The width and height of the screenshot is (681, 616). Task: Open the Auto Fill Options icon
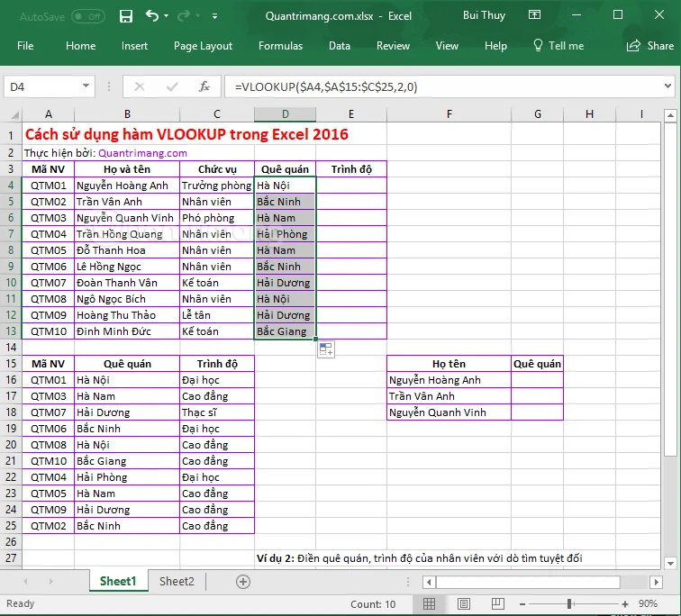point(326,349)
